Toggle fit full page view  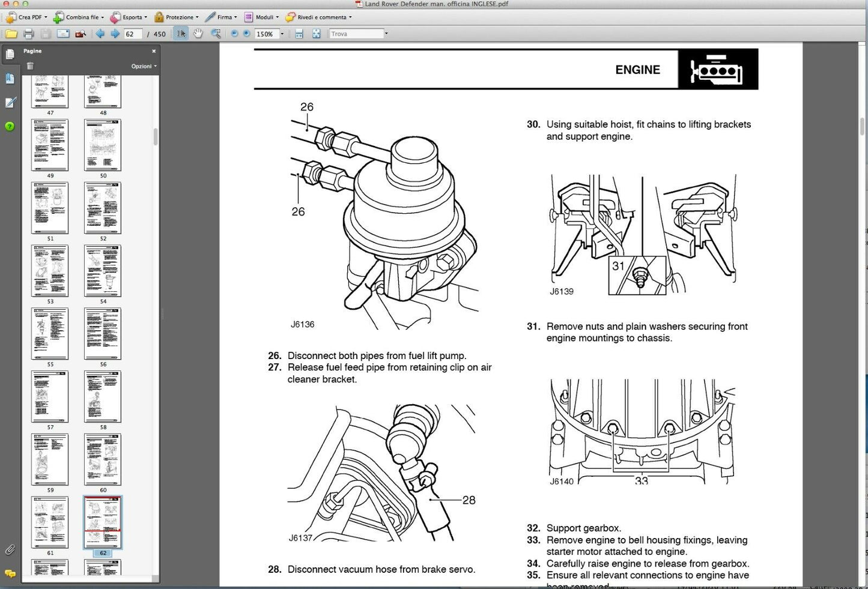(x=316, y=34)
